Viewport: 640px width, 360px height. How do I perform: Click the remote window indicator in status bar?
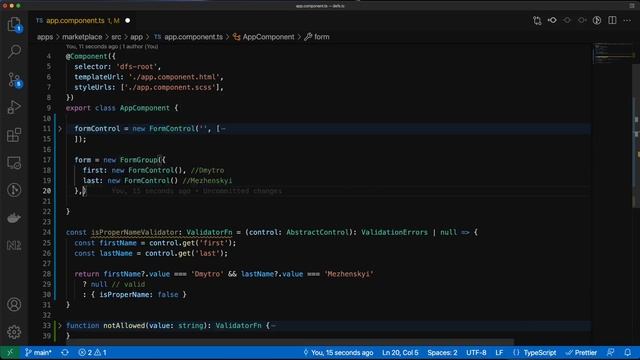click(x=10, y=353)
